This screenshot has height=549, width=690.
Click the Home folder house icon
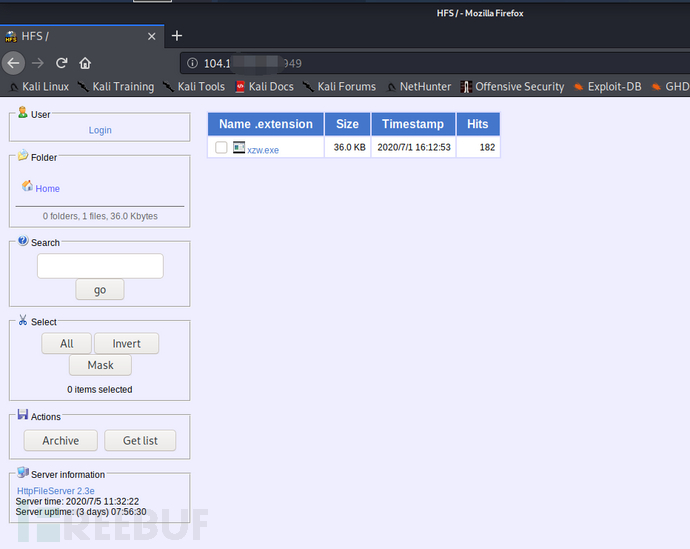point(27,186)
